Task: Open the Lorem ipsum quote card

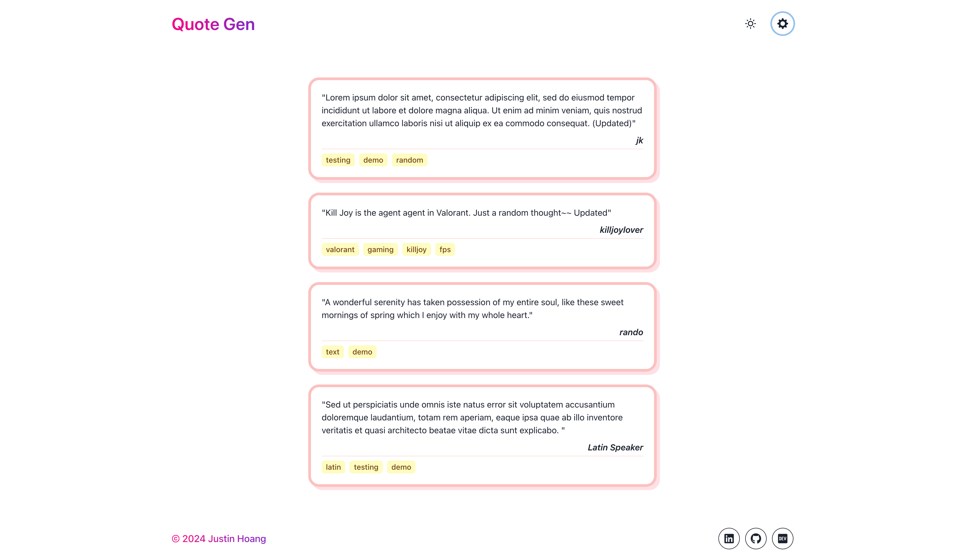Action: tap(482, 129)
